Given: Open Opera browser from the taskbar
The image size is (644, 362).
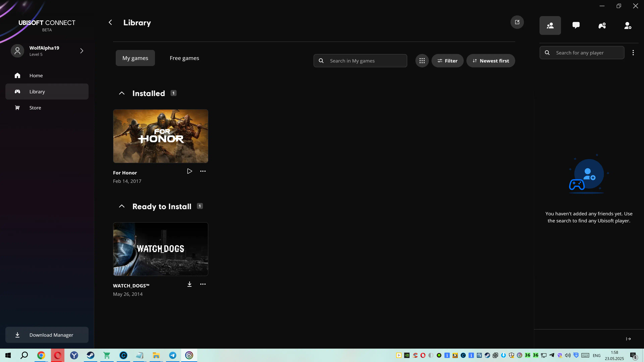Looking at the screenshot, I should [58, 355].
